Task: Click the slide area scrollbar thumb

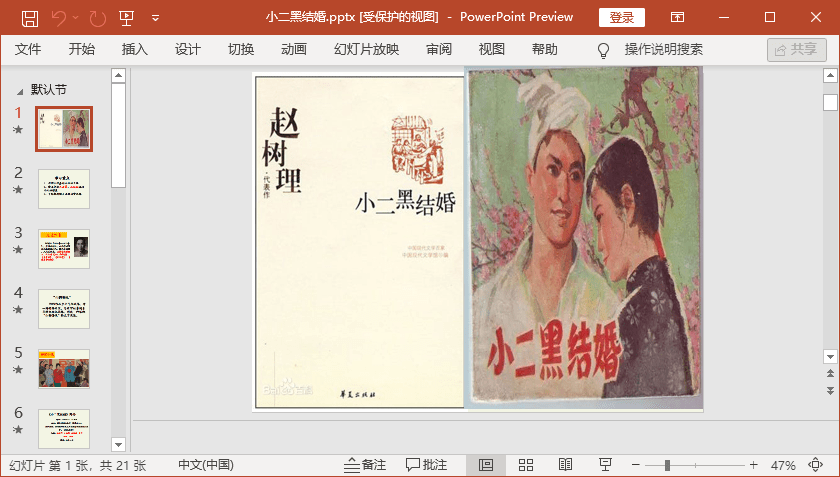Action: point(830,102)
